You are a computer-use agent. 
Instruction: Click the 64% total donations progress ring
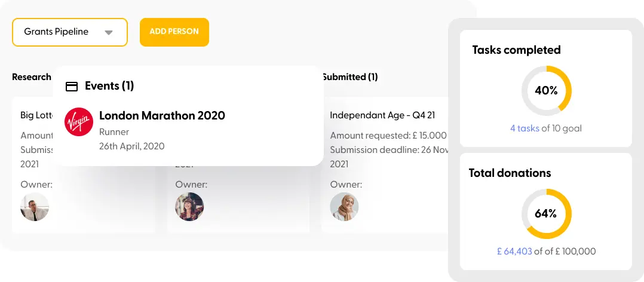pos(546,214)
